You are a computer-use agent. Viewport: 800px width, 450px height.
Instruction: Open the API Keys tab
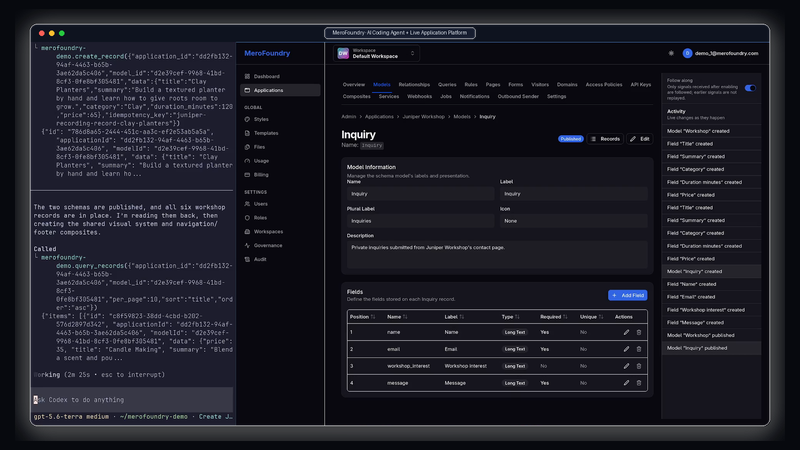(641, 85)
